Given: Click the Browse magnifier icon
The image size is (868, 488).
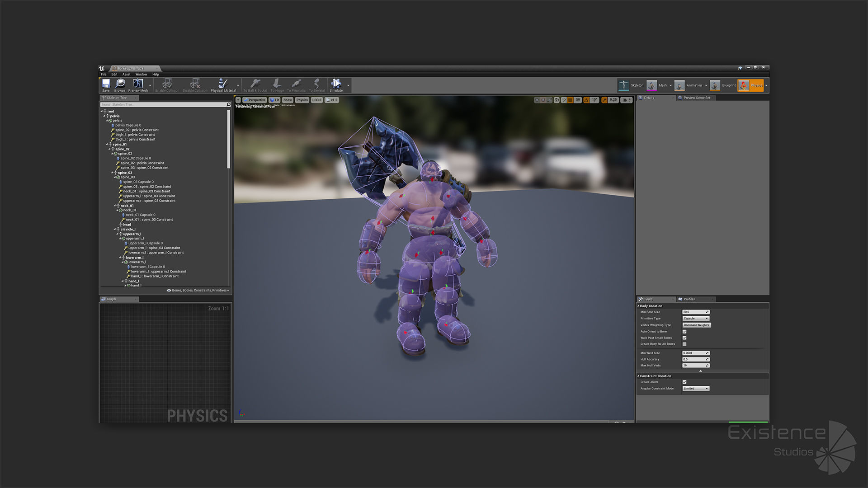Looking at the screenshot, I should [120, 84].
